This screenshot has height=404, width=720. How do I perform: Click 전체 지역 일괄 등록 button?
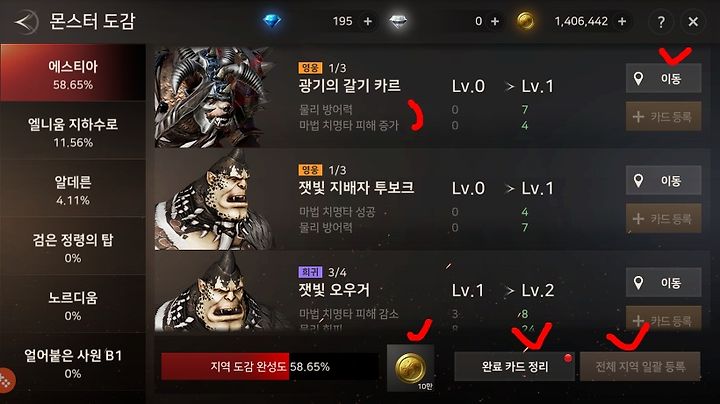(640, 366)
